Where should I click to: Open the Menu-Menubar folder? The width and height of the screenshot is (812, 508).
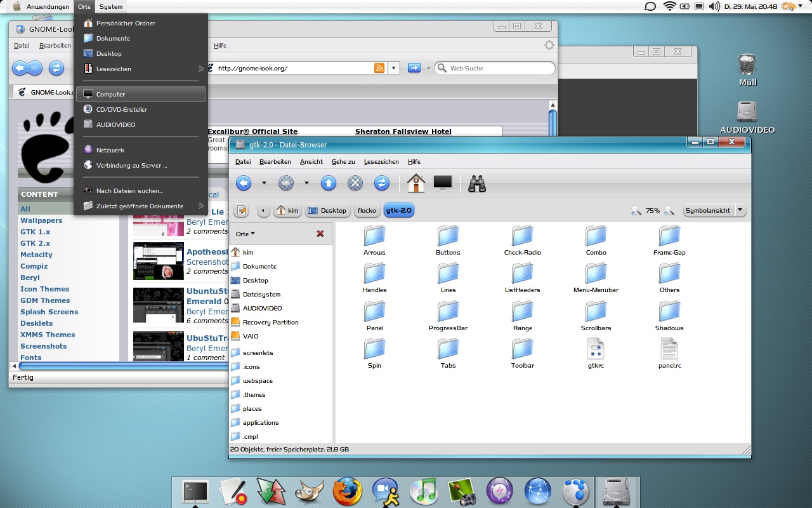coord(596,278)
